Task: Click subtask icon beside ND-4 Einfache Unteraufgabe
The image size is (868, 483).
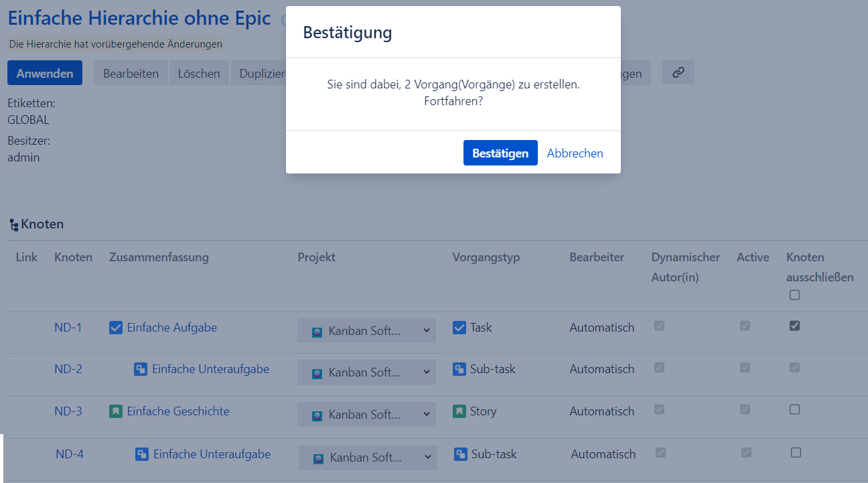Action: pos(142,454)
